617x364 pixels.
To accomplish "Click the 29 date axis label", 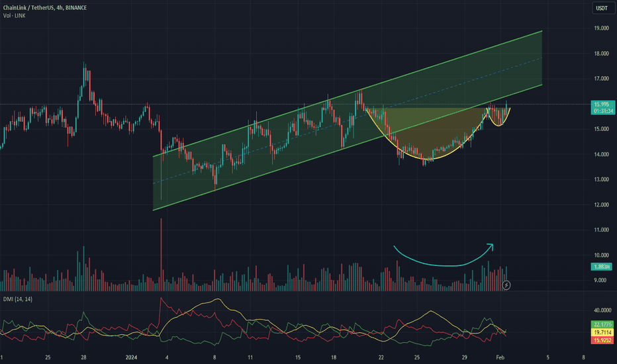I will (x=464, y=357).
